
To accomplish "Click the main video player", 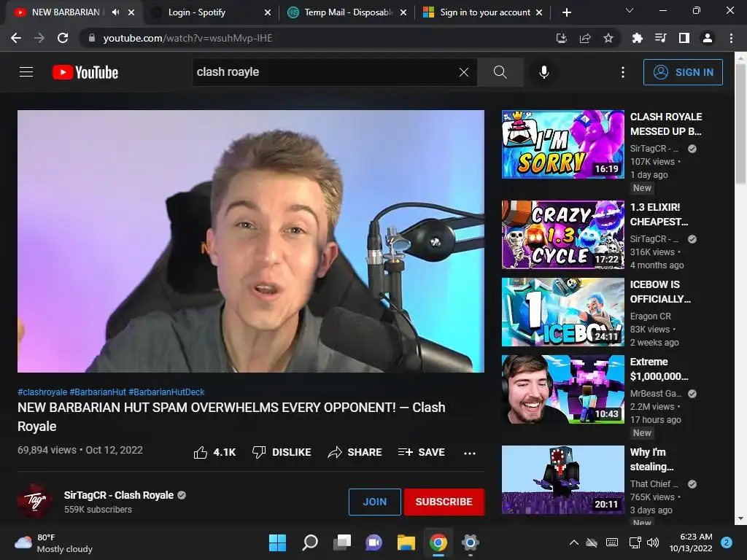I will pos(251,241).
